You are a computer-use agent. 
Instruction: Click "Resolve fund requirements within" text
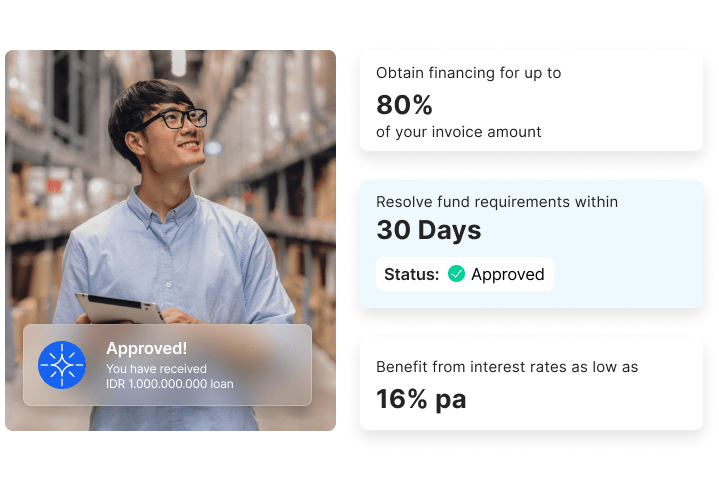coord(497,202)
